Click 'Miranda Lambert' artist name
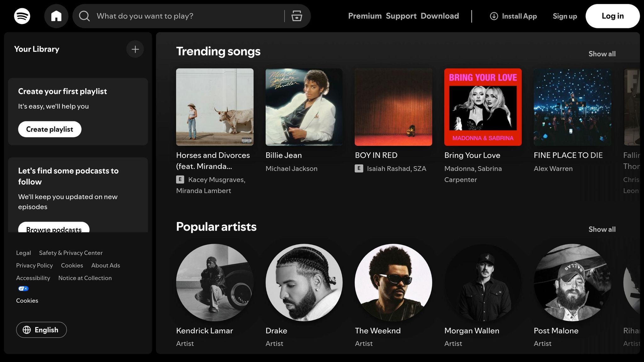Viewport: 644px width, 362px height. pos(203,190)
